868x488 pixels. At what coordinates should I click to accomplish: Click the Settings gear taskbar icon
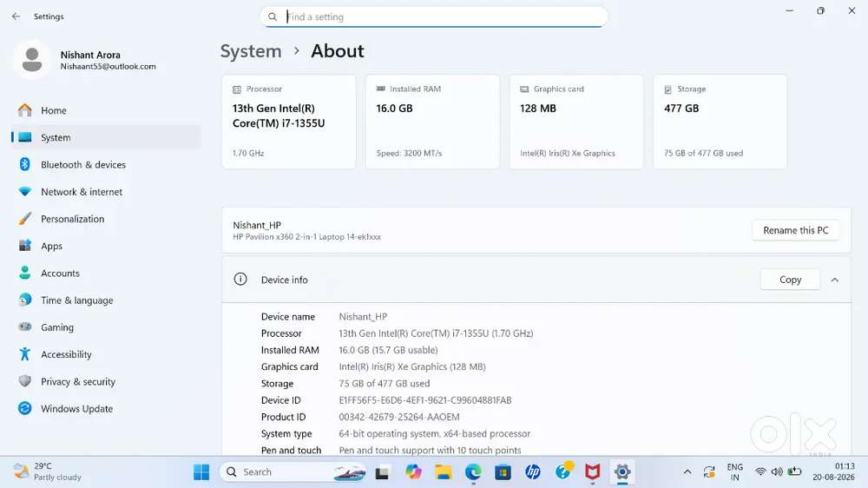(x=622, y=472)
